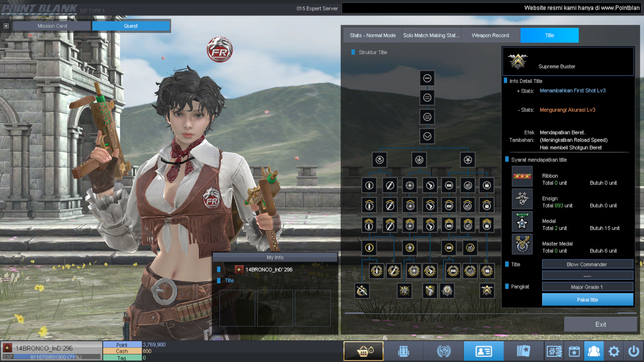This screenshot has width=644, height=362.
Task: Click the Point value 3,769,980
Action: click(x=154, y=345)
